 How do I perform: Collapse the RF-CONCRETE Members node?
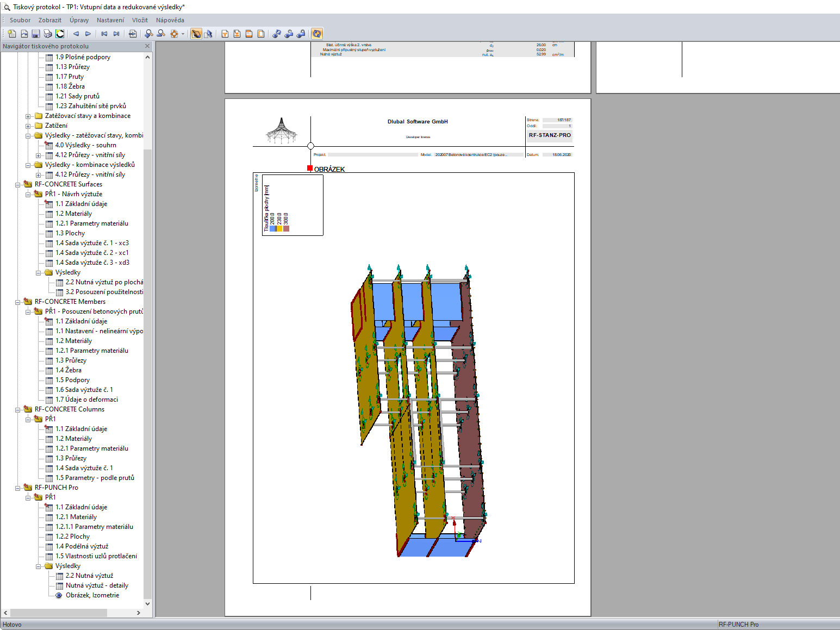click(18, 302)
